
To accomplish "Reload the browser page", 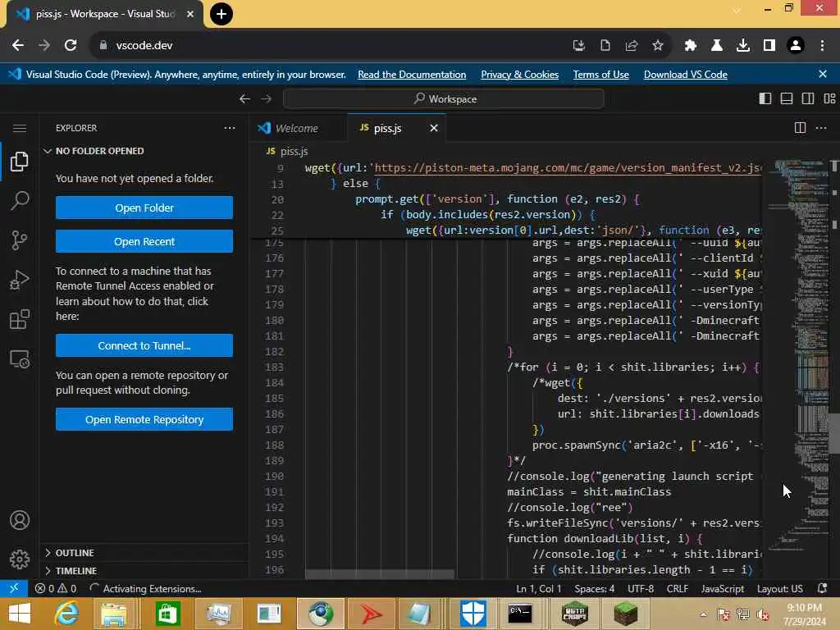I will [x=71, y=46].
